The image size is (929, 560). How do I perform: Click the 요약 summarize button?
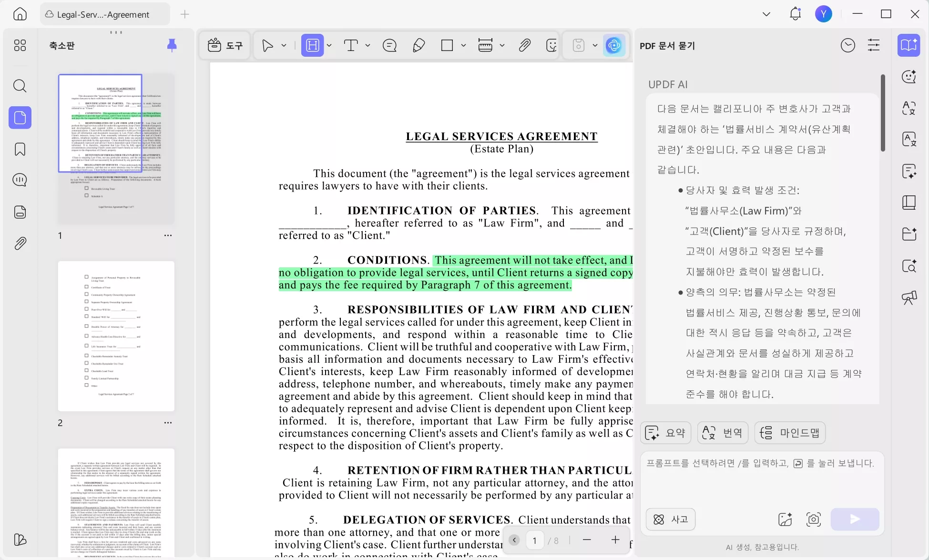[665, 433]
